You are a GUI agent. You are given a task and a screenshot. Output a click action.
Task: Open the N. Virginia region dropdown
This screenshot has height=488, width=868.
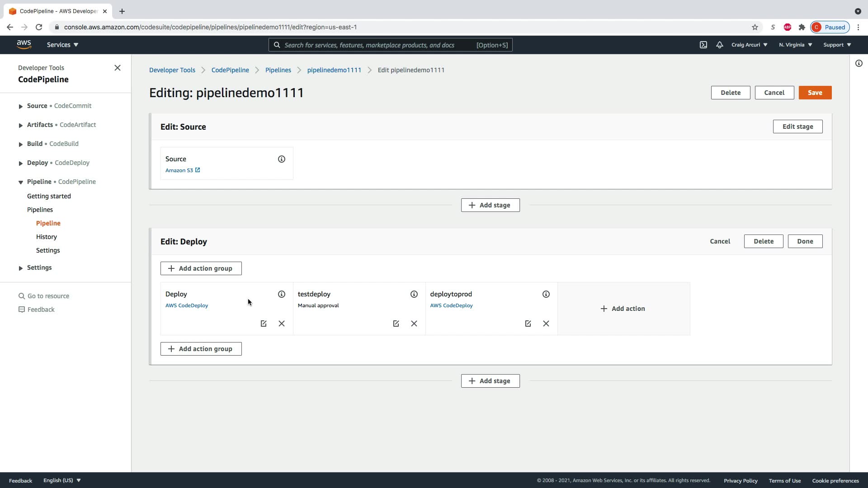pos(795,45)
